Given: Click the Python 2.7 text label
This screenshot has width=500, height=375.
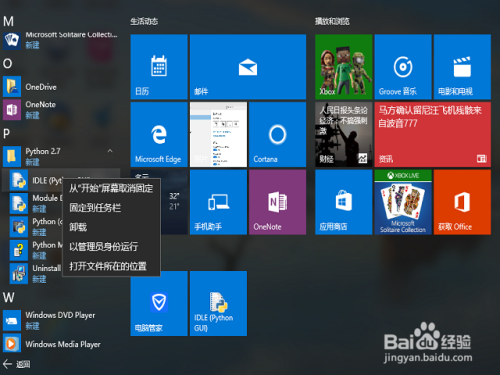Looking at the screenshot, I should [x=43, y=151].
